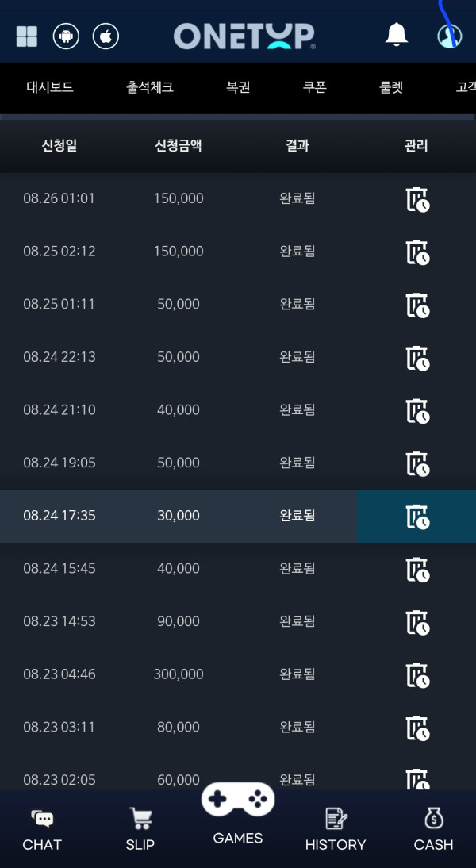Image resolution: width=476 pixels, height=868 pixels.
Task: Tap the Apple app download icon
Action: point(106,36)
